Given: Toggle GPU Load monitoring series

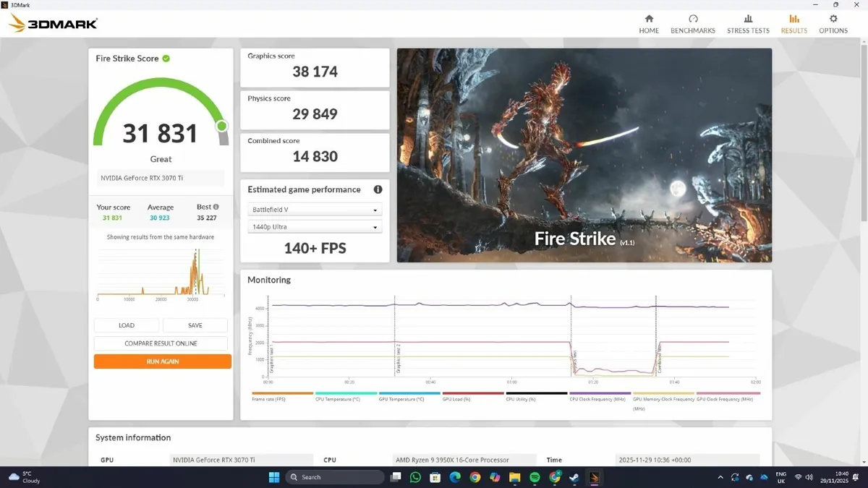Looking at the screenshot, I should [x=456, y=398].
